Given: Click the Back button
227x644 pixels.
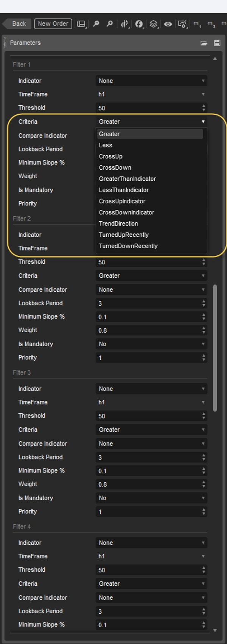Looking at the screenshot, I should pos(17,23).
